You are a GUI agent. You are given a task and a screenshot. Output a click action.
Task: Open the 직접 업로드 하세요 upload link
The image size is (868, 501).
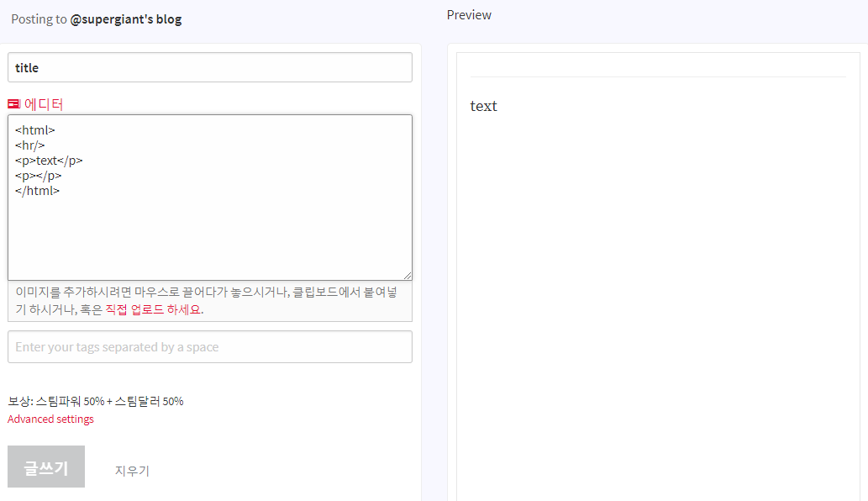click(x=153, y=309)
